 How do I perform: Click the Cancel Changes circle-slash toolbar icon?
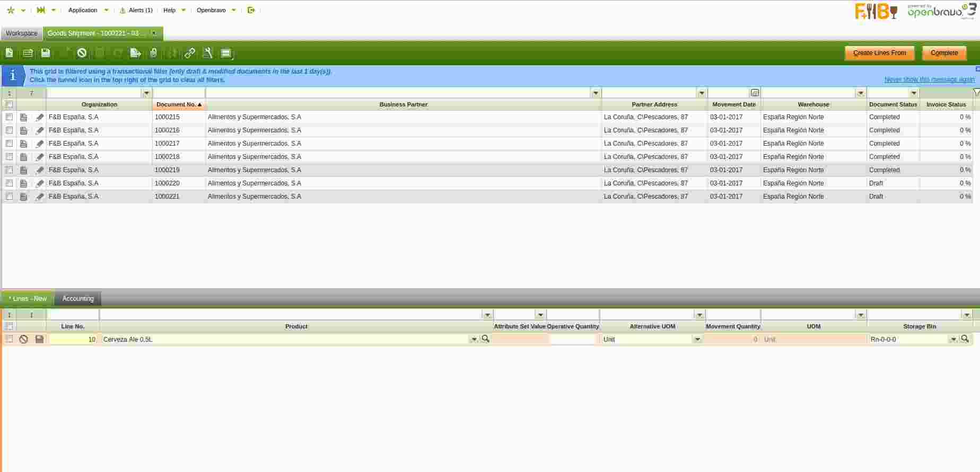pos(82,53)
